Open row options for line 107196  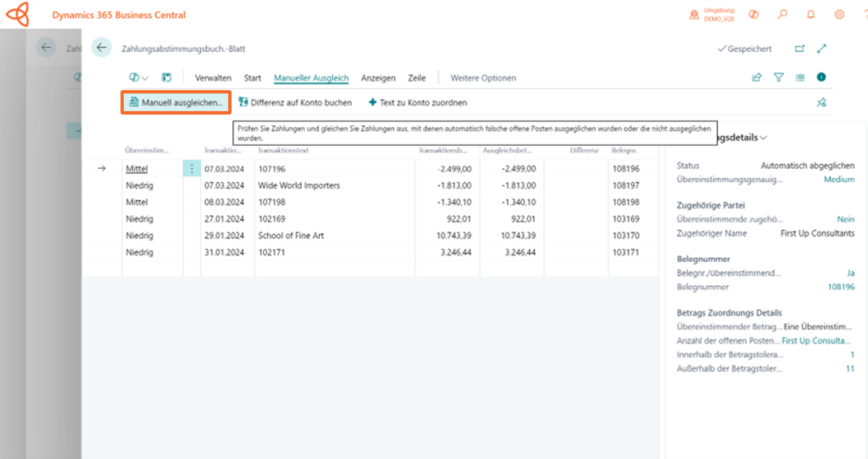click(192, 169)
